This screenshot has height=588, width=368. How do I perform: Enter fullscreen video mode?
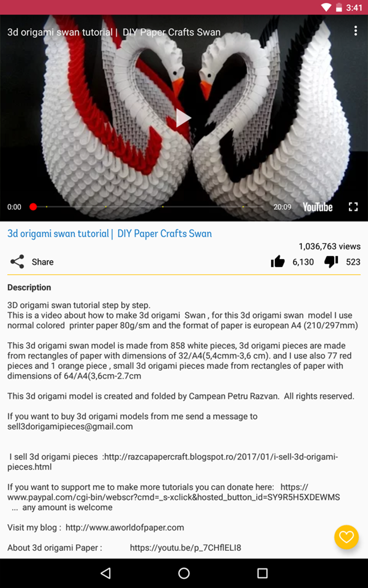tap(353, 207)
